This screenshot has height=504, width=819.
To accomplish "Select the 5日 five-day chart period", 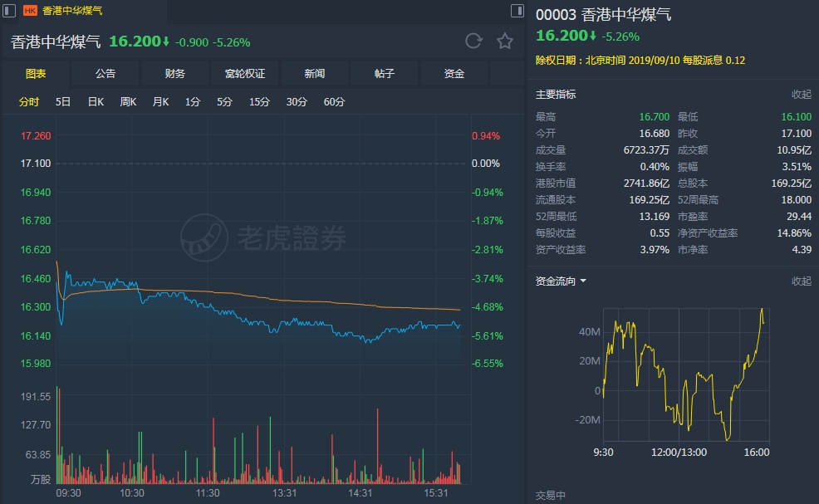I will click(x=62, y=102).
